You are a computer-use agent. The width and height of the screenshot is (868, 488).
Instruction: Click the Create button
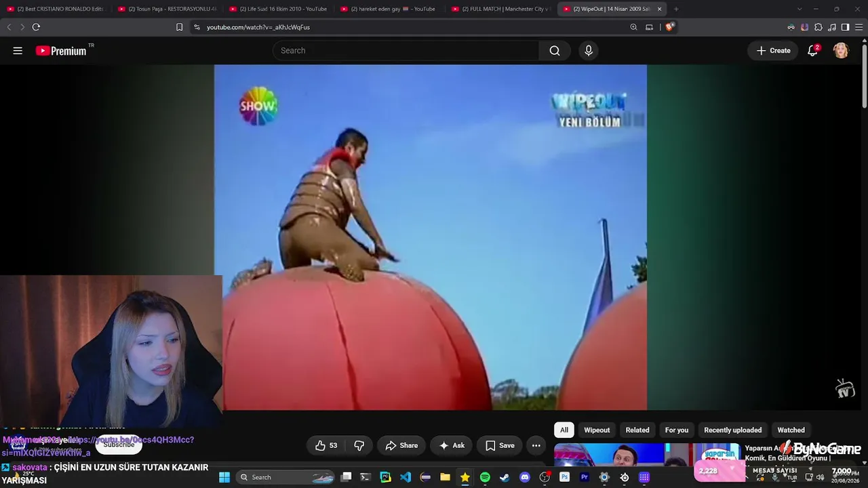pyautogui.click(x=773, y=51)
